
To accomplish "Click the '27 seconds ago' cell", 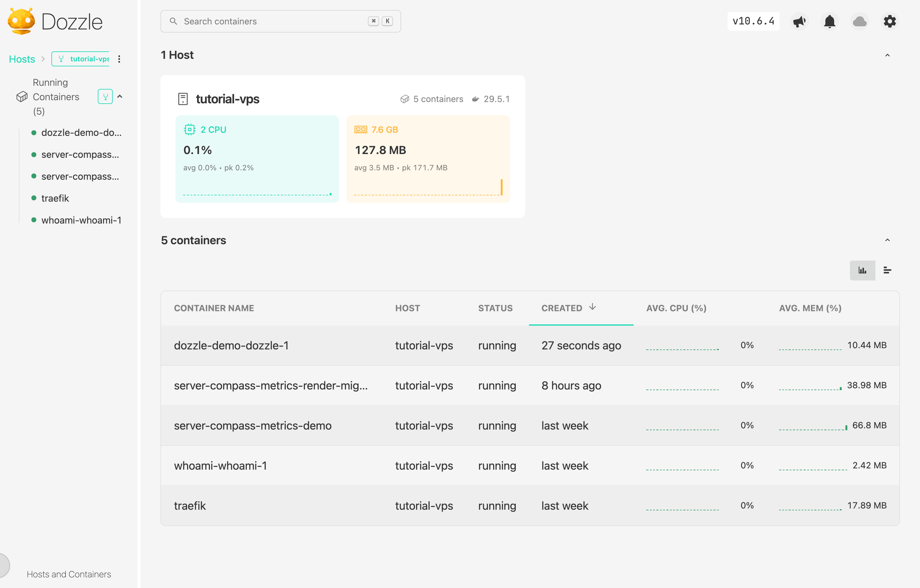I will [x=581, y=345].
